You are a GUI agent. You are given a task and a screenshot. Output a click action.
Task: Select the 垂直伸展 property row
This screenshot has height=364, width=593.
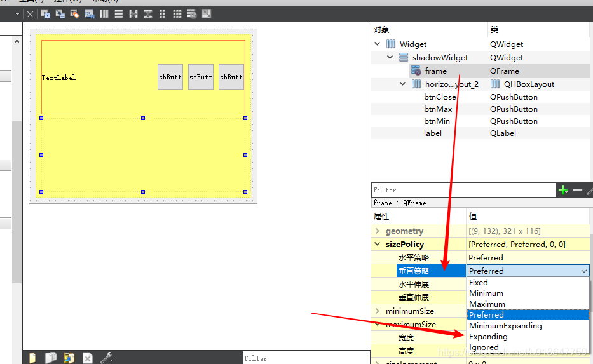pyautogui.click(x=419, y=297)
